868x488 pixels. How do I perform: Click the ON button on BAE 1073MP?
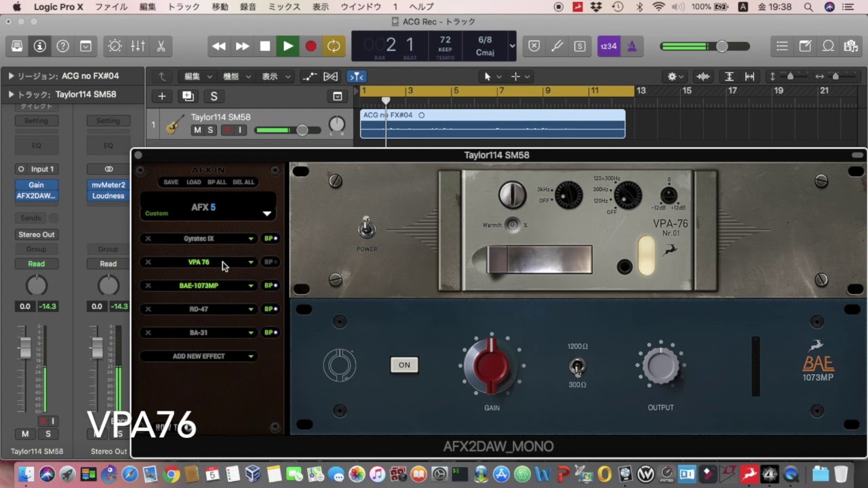click(x=404, y=365)
